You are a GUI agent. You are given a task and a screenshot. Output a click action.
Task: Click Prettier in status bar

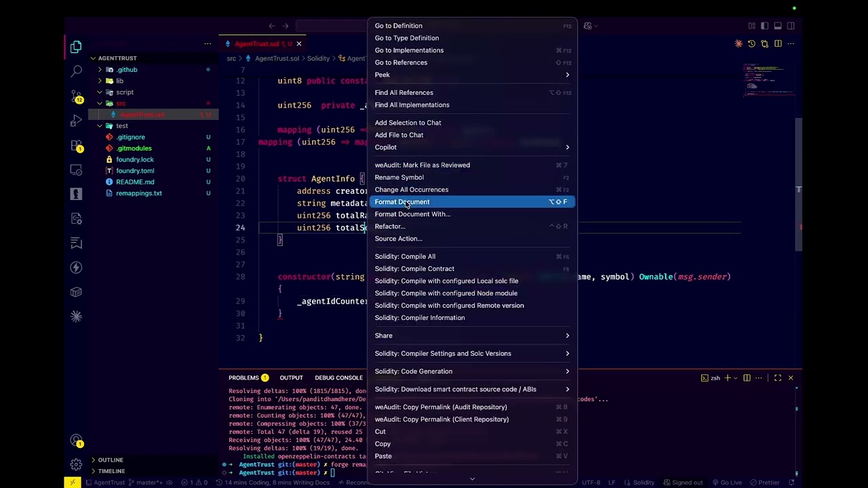click(764, 483)
